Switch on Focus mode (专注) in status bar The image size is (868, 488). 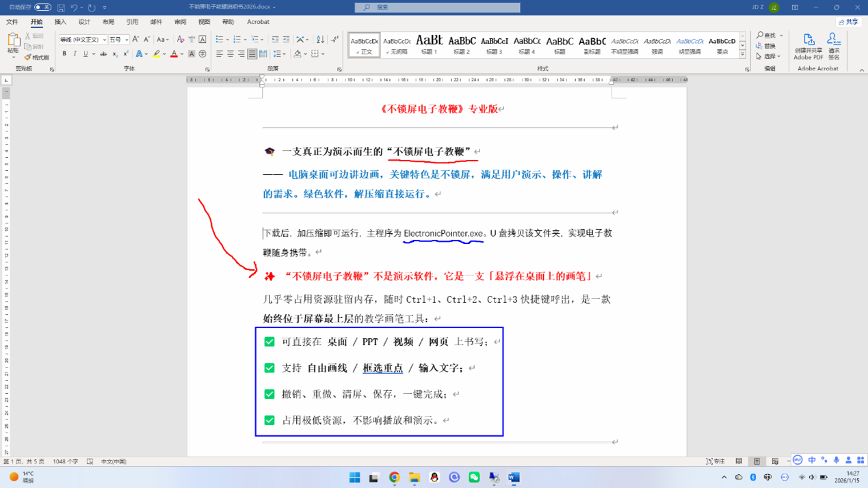pos(714,461)
